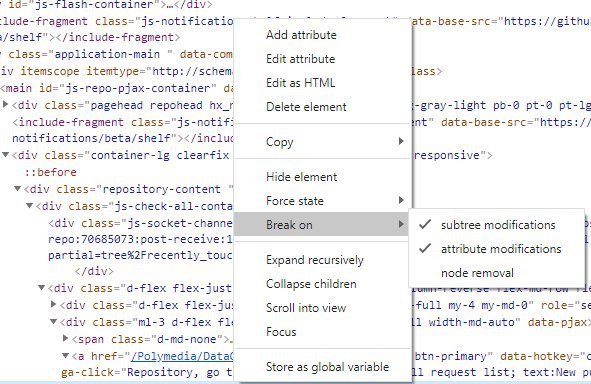Click the partial=tree%2Frecently_touc text

click(x=140, y=256)
